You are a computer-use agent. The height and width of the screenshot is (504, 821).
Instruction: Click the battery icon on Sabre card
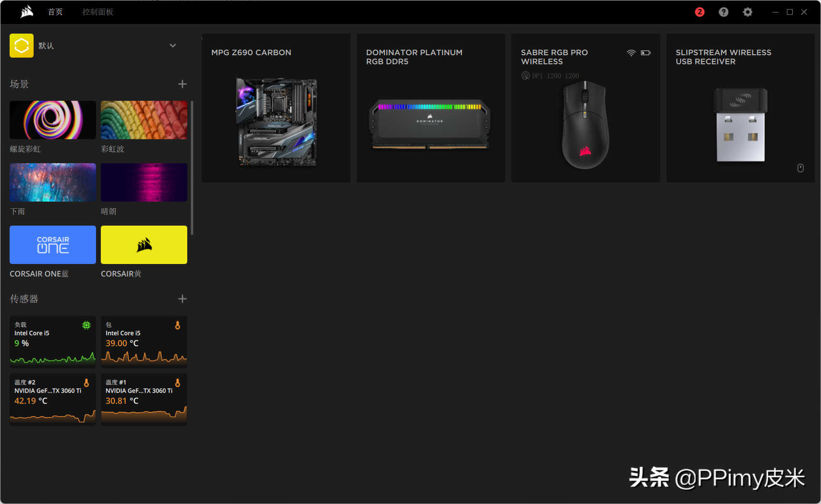[x=646, y=53]
